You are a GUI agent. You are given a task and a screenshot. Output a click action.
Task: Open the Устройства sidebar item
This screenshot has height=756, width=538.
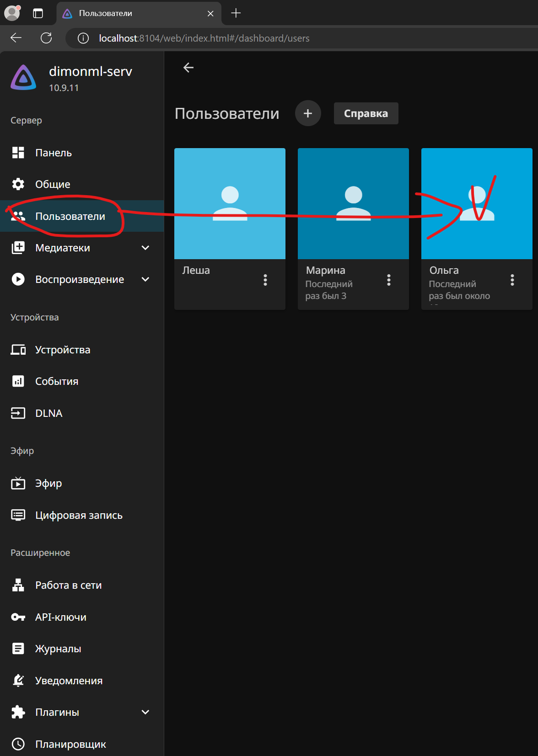[x=63, y=350]
